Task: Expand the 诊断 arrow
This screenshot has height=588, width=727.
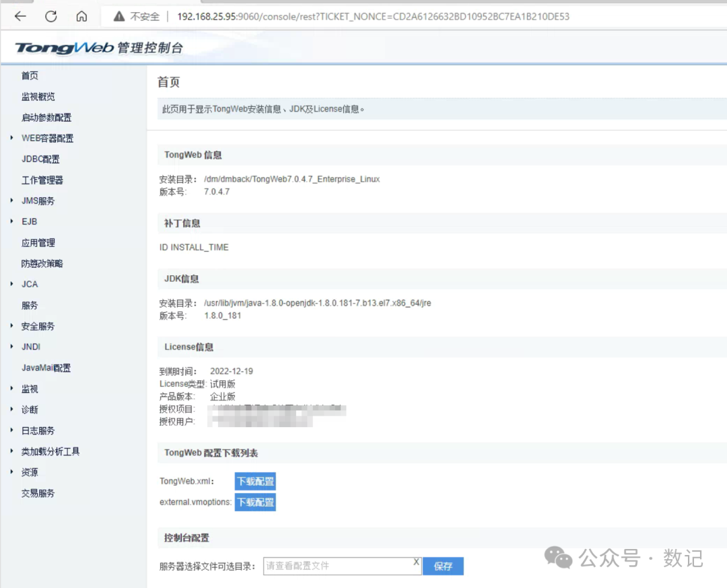Action: pyautogui.click(x=11, y=409)
